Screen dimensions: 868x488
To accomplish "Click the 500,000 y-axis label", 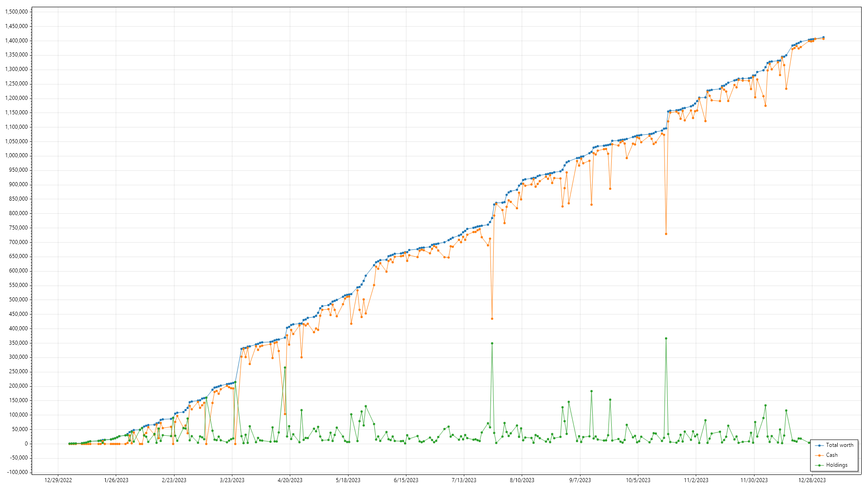I will click(x=18, y=300).
